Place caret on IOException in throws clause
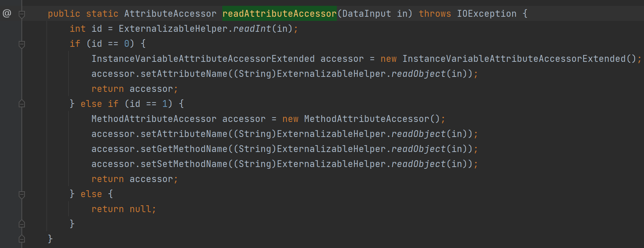The image size is (644, 248). pos(486,14)
